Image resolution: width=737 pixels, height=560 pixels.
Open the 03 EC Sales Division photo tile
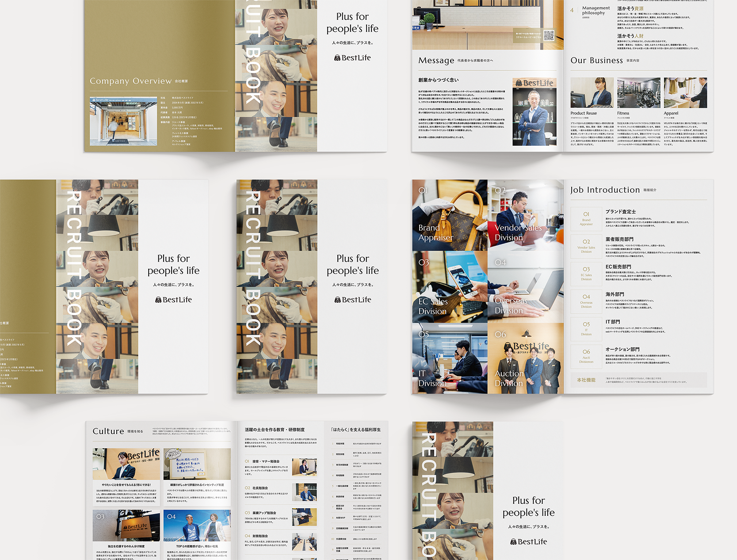point(450,287)
